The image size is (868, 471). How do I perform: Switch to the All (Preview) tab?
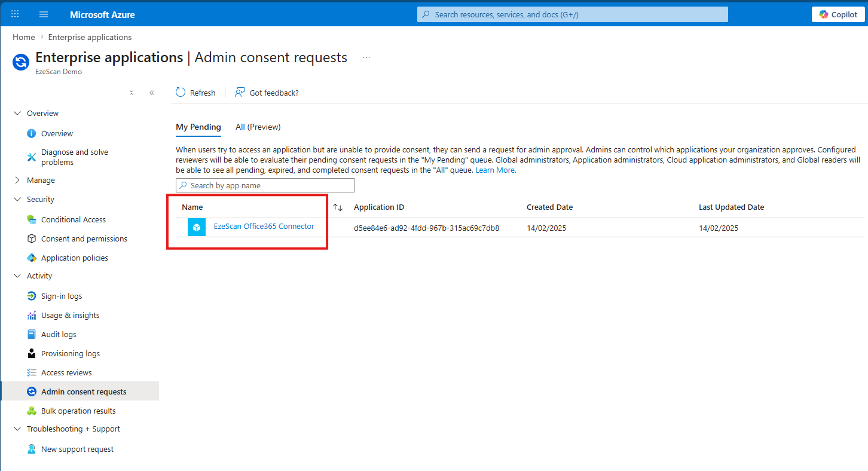tap(258, 127)
